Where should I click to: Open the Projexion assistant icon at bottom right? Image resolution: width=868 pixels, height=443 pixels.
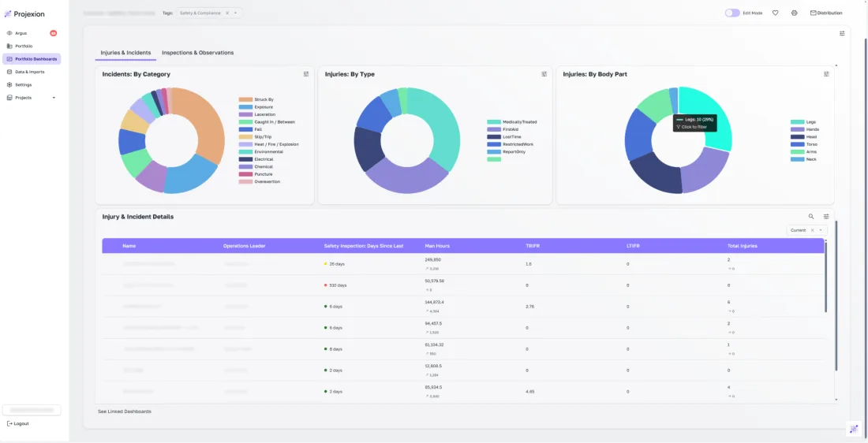tap(854, 429)
